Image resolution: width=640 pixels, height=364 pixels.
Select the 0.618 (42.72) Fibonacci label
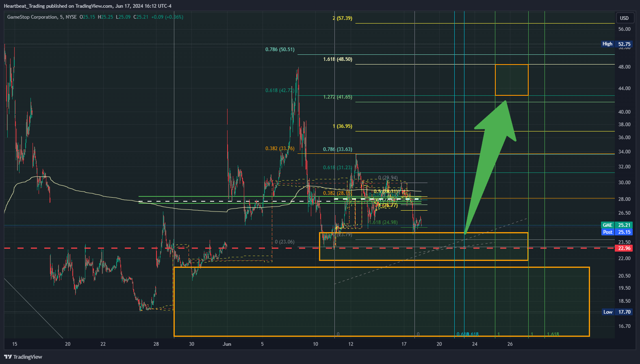(x=280, y=90)
